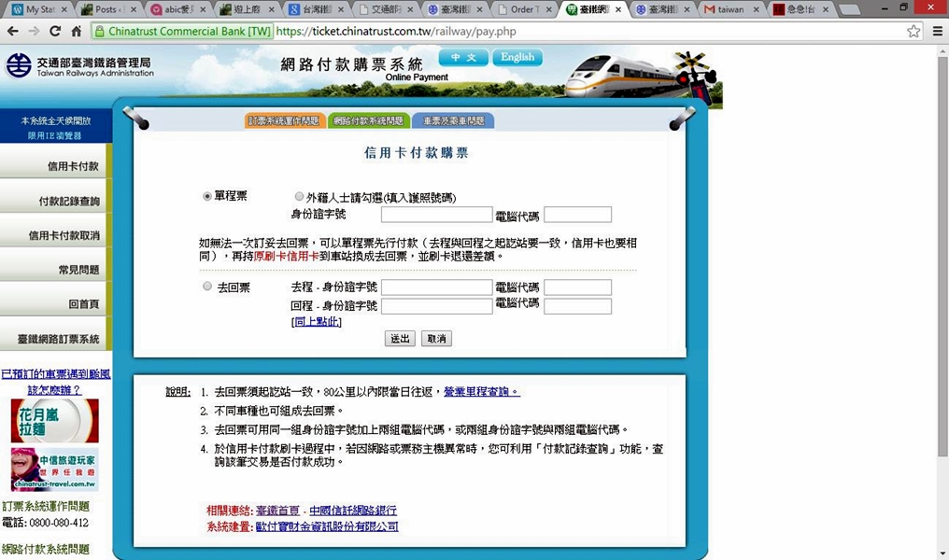Select the 外籍人士 foreigner passport radio option
This screenshot has height=560, width=949.
pos(299,197)
